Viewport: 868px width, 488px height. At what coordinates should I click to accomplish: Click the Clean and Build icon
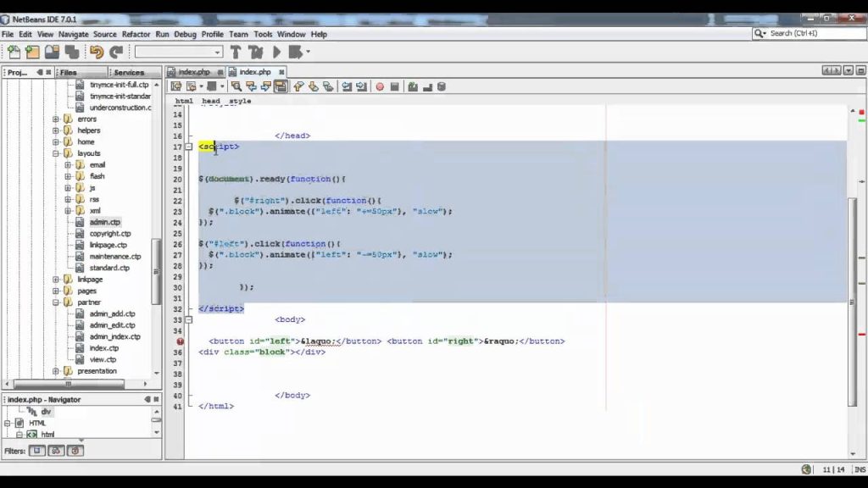tap(256, 52)
